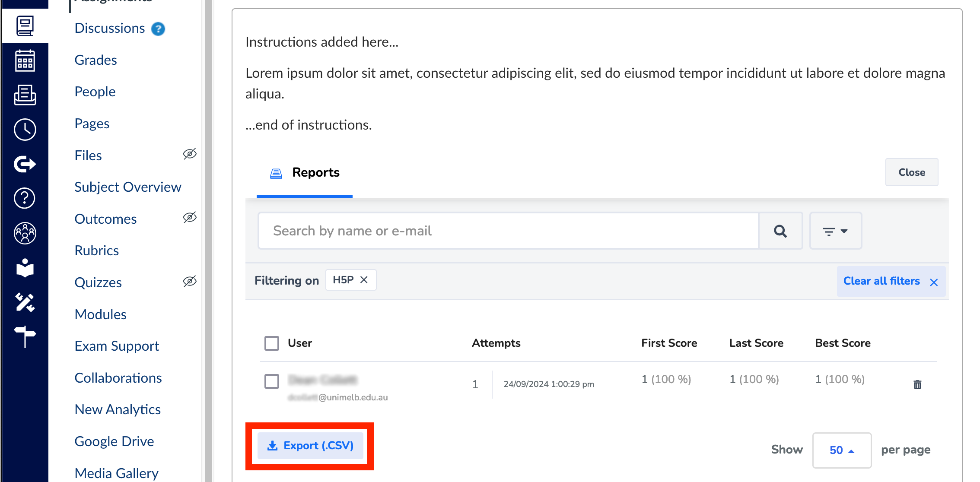Check the @unimelb.edu.au user row checkbox

pos(272,381)
